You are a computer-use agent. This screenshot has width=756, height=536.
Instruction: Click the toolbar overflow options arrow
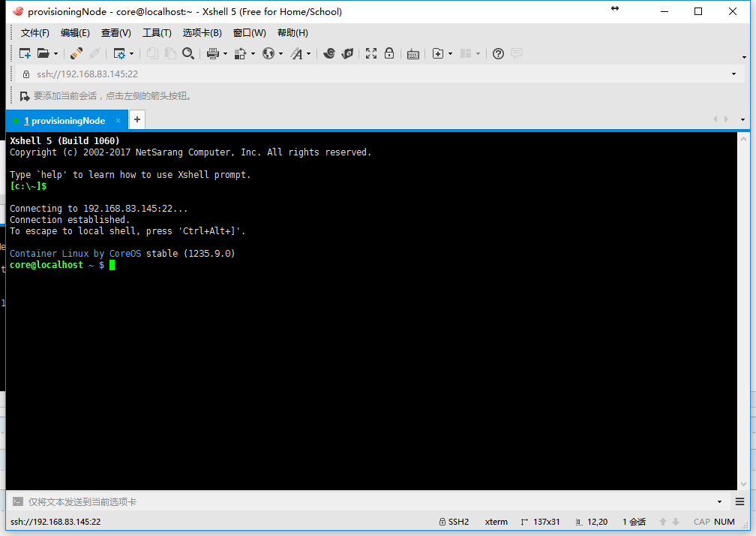(x=744, y=57)
